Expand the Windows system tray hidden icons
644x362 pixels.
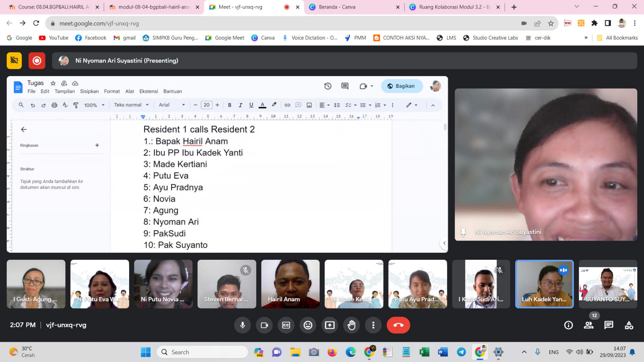tap(524, 352)
